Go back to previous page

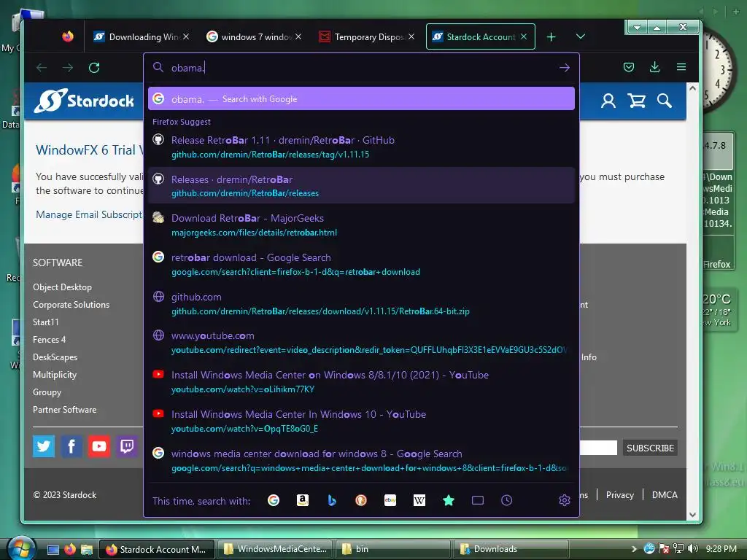pyautogui.click(x=42, y=68)
